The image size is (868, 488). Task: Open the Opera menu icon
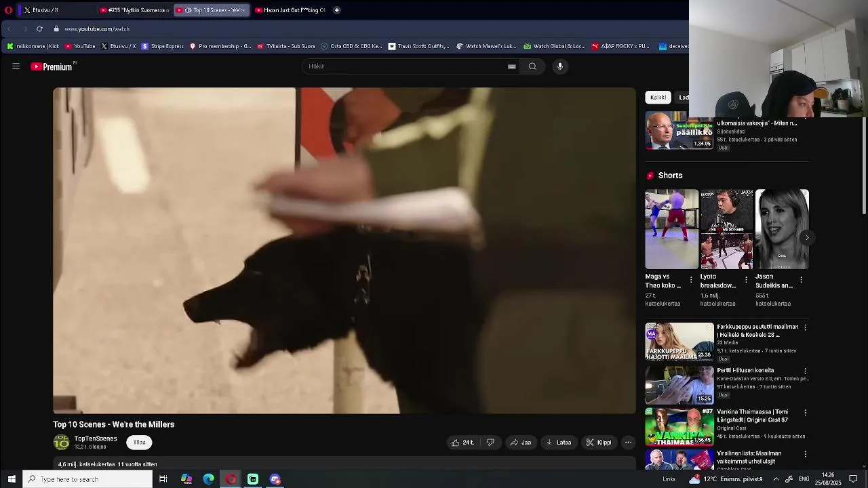click(x=8, y=10)
